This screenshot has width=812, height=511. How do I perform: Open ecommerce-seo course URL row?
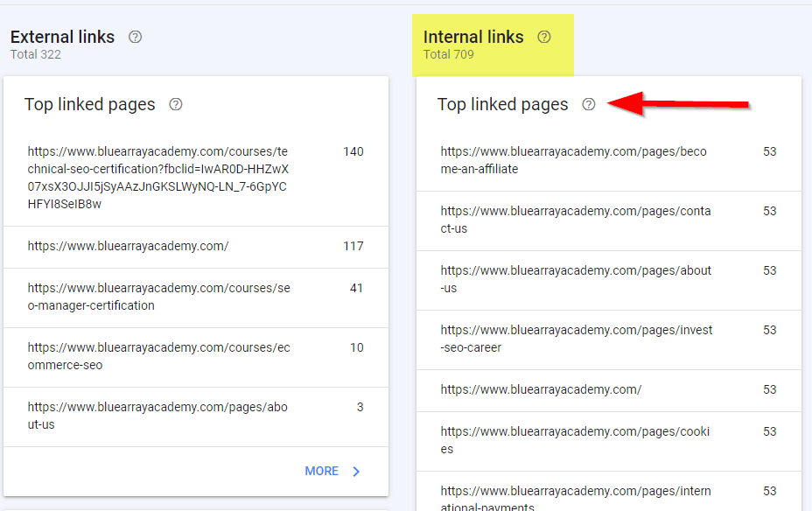(196, 357)
